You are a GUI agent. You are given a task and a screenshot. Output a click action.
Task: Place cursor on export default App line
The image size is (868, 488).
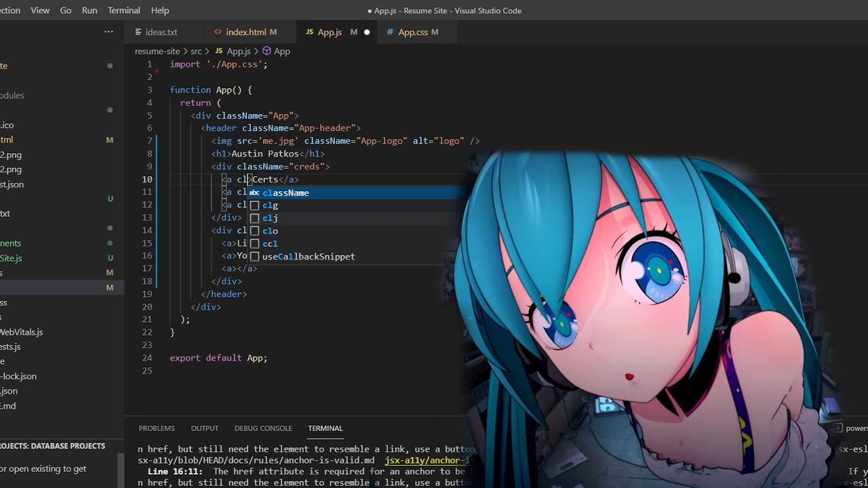pos(218,358)
